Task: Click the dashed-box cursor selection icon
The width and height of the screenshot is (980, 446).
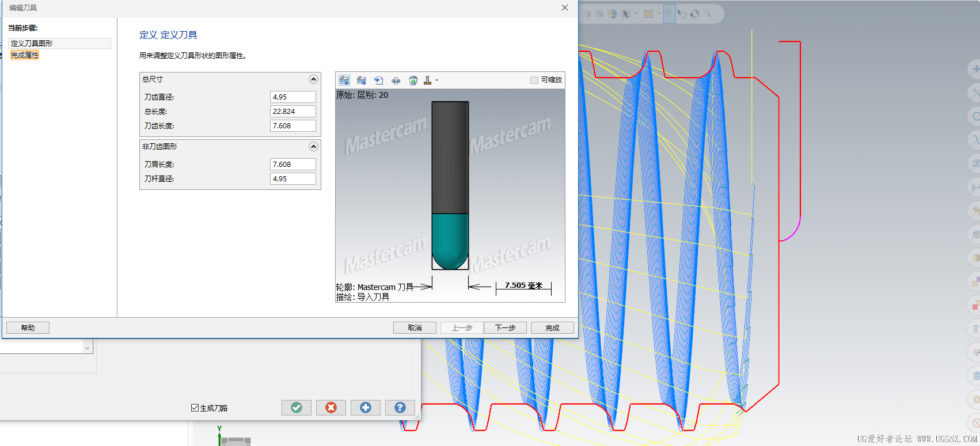Action: coord(626,14)
